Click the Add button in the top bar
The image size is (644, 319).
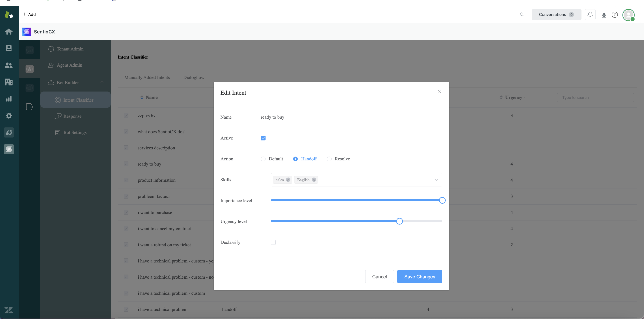pyautogui.click(x=29, y=15)
